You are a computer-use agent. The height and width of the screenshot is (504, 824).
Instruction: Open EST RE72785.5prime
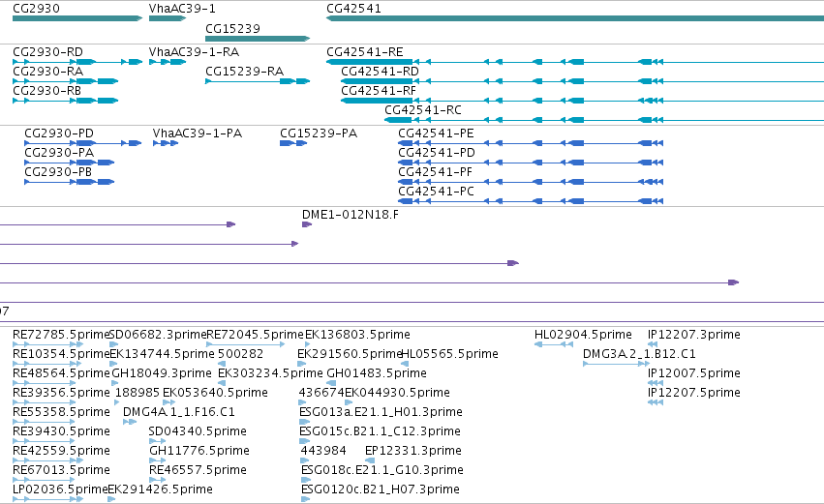(x=47, y=344)
